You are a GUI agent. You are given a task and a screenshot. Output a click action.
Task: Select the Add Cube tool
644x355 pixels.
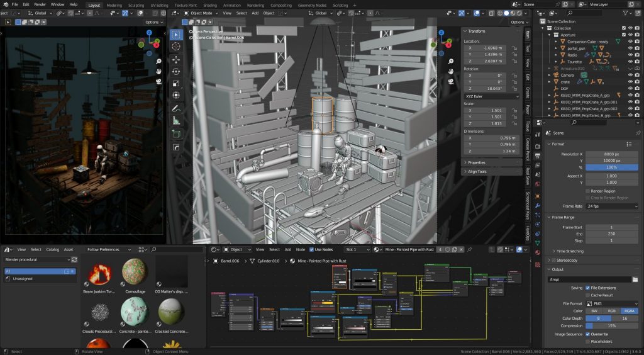[x=176, y=134]
